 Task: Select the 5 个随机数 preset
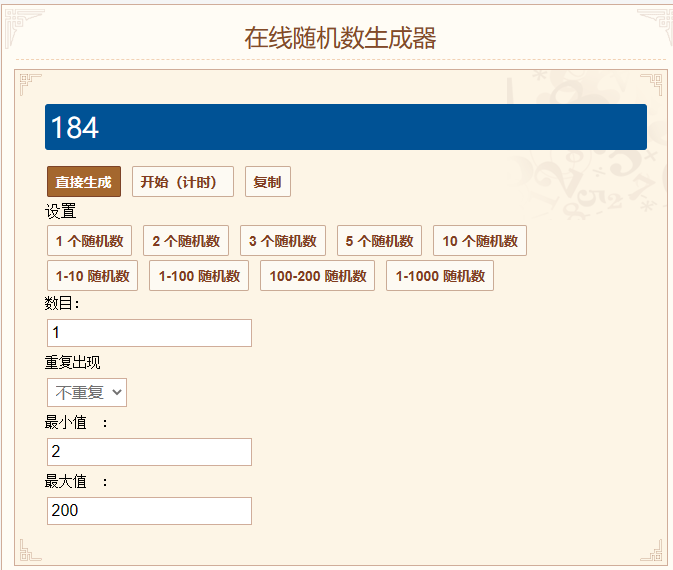(379, 240)
